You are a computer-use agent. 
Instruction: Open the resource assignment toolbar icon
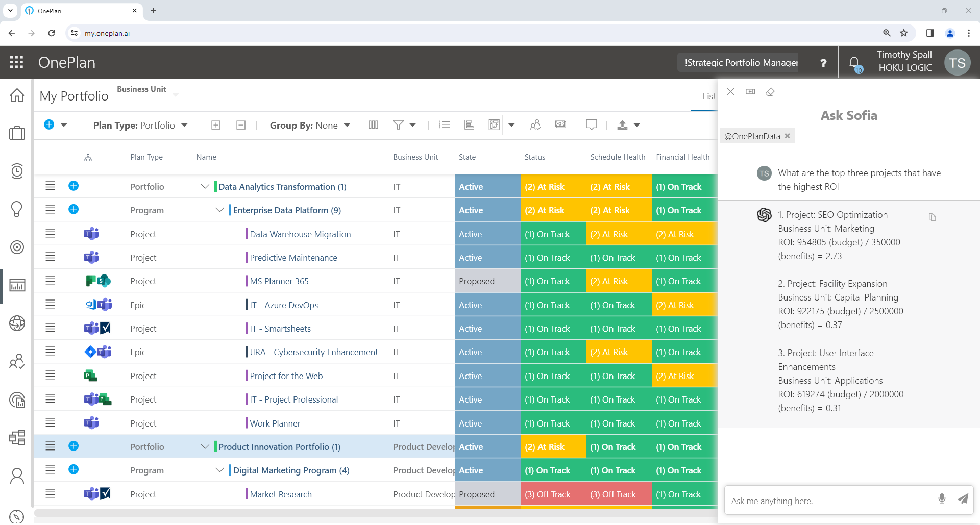(x=535, y=125)
